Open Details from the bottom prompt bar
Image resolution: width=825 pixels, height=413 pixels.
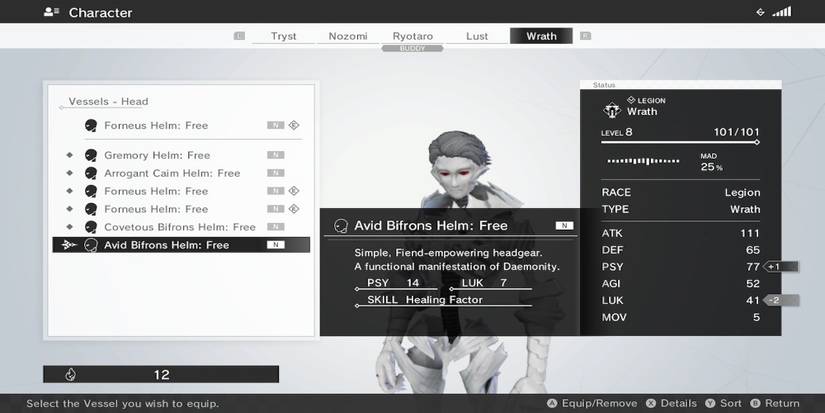click(673, 403)
